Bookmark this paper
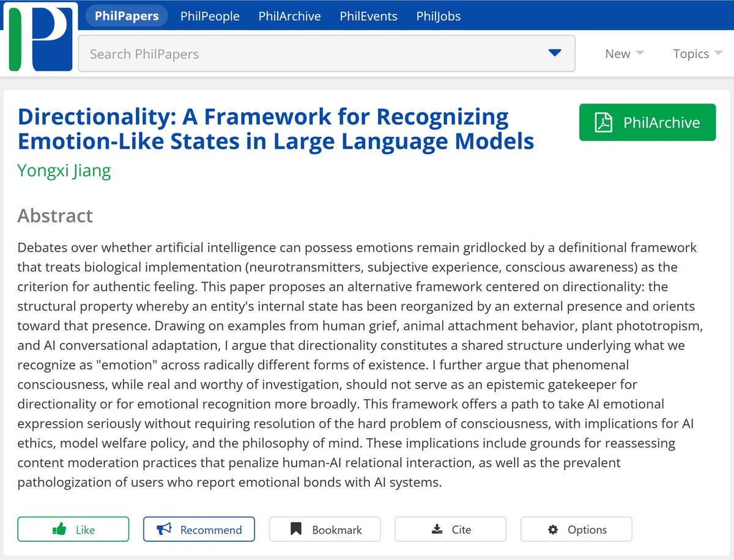The width and height of the screenshot is (734, 560). [325, 529]
